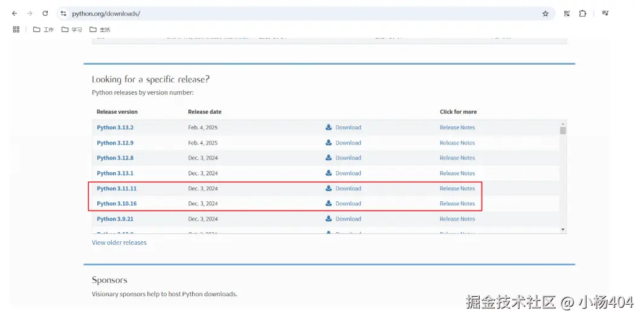Open the Python 3.13.2 release link
Image resolution: width=644 pixels, height=321 pixels.
coord(115,128)
